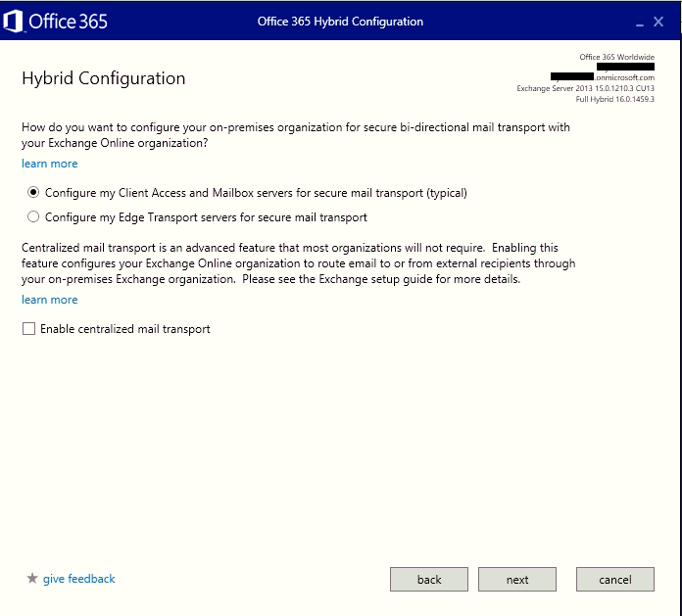Viewport: 682px width, 616px height.
Task: Click the Office 365 wordmark in title bar
Action: coord(69,22)
